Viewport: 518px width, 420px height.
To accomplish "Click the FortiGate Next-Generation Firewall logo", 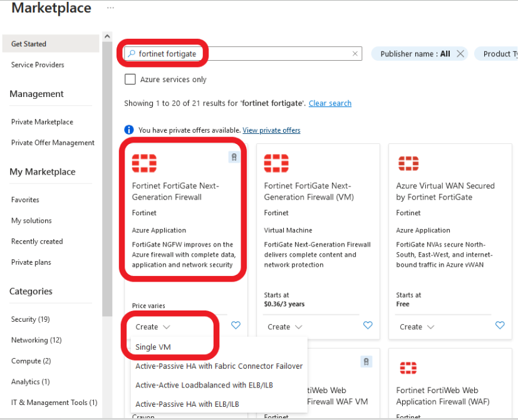I will (144, 163).
